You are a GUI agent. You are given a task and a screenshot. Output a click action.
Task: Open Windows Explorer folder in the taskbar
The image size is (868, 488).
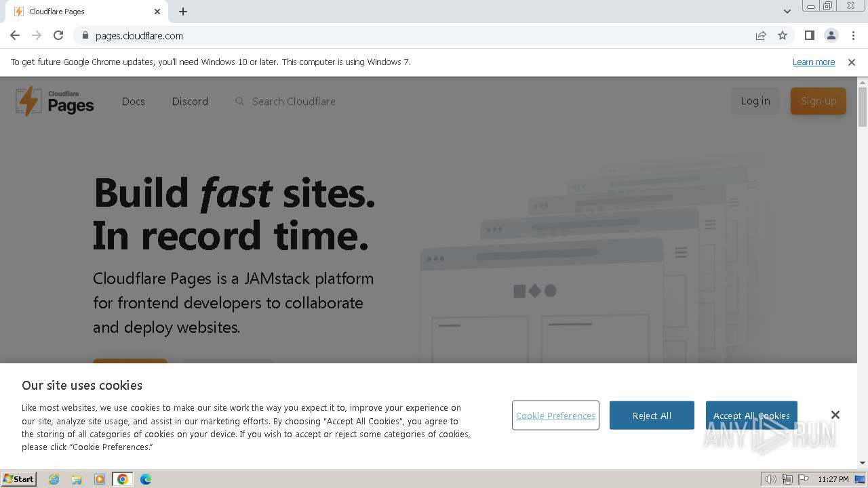pos(77,479)
